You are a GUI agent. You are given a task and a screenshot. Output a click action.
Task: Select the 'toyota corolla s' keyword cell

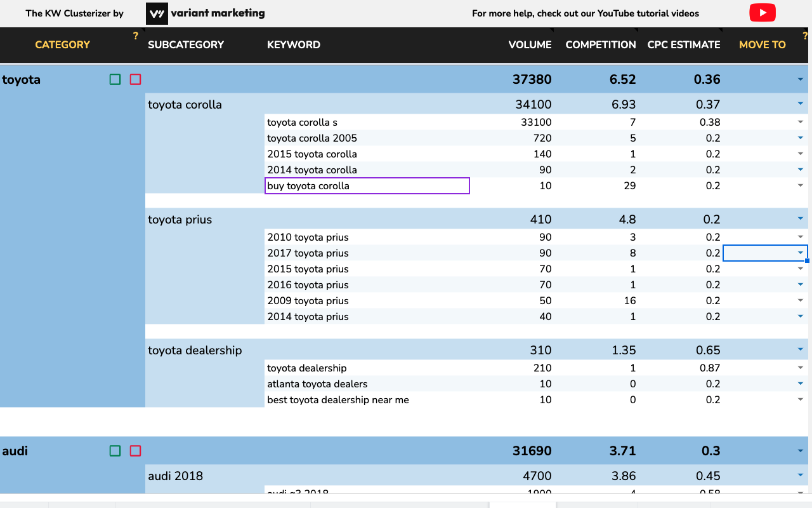(x=367, y=122)
